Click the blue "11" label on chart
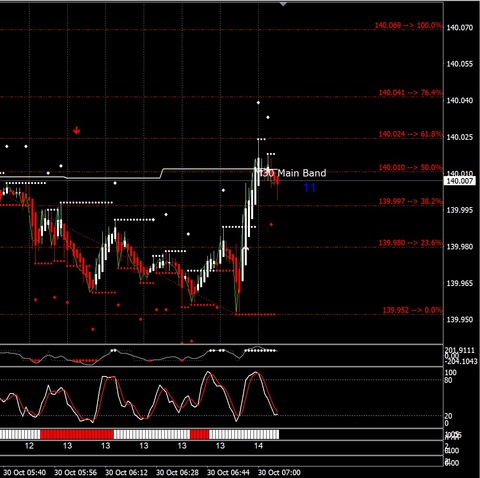Viewport: 480px width, 478px height. click(309, 188)
